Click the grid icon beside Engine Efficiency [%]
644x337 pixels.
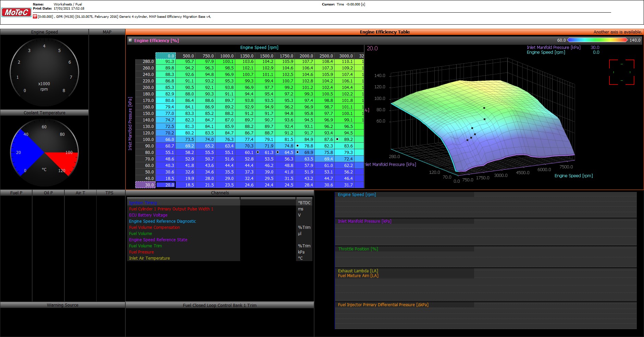click(x=130, y=40)
